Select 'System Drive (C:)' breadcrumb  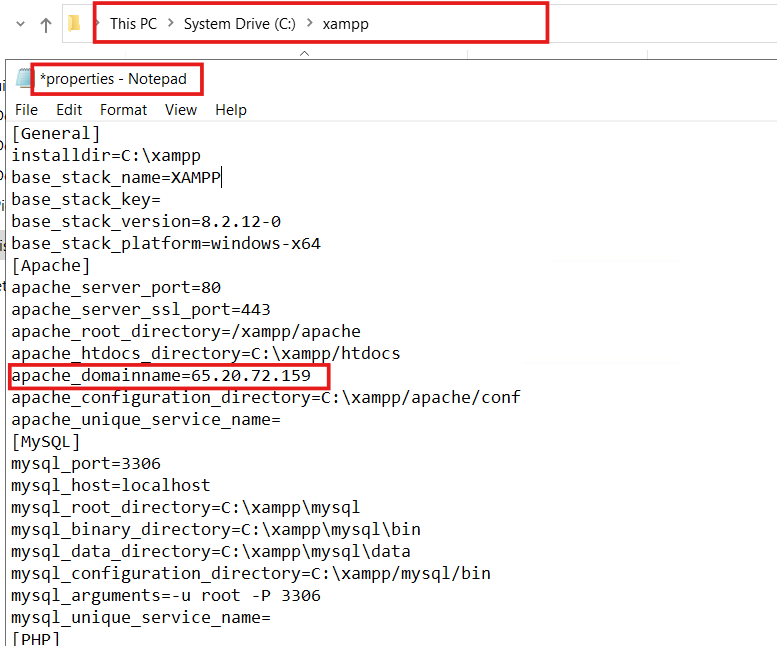click(x=239, y=24)
